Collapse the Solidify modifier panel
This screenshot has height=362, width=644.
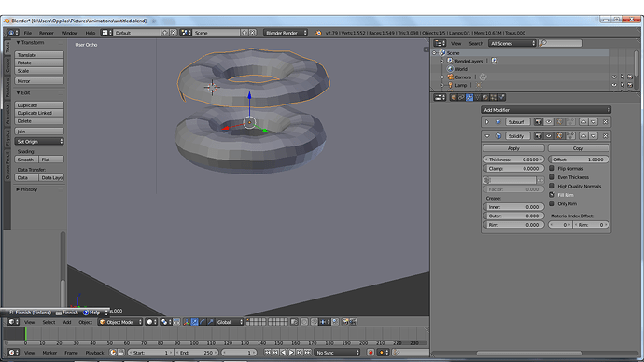click(487, 136)
